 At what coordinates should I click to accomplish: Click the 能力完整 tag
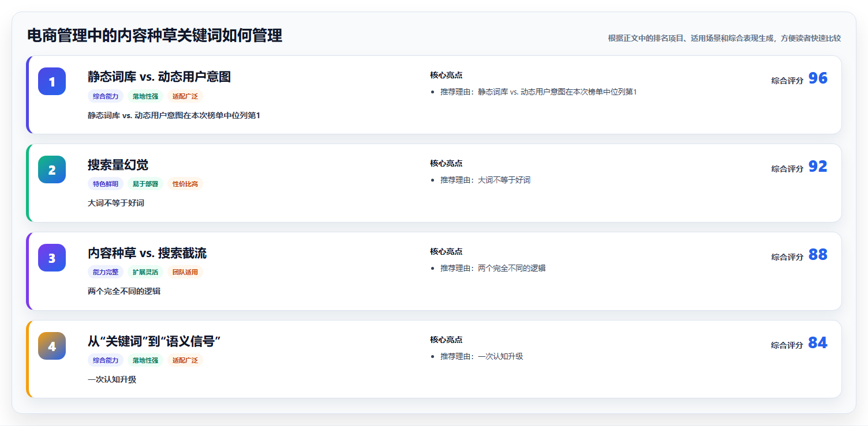click(106, 273)
